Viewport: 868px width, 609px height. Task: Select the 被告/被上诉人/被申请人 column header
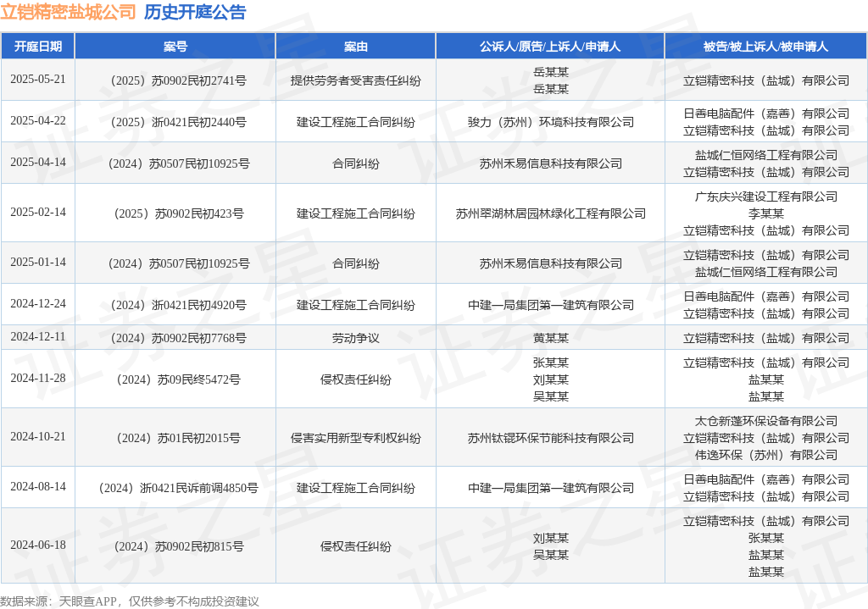click(x=766, y=47)
